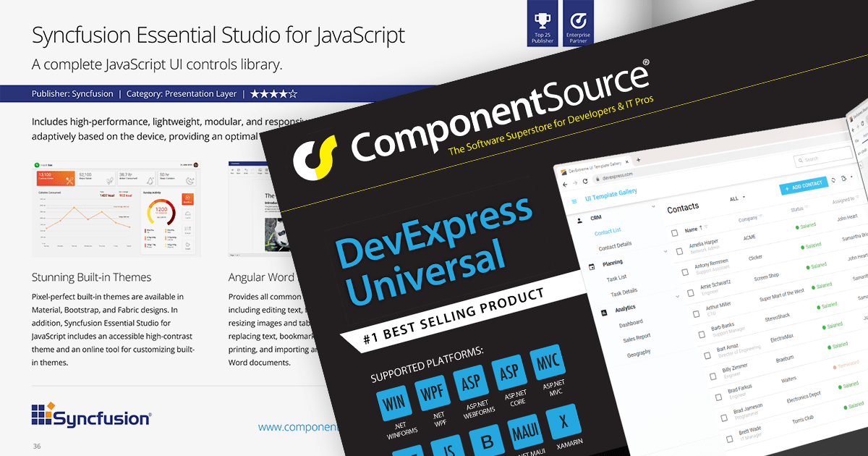868x456 pixels.
Task: Select Sales Report in sidebar
Action: coord(637,337)
